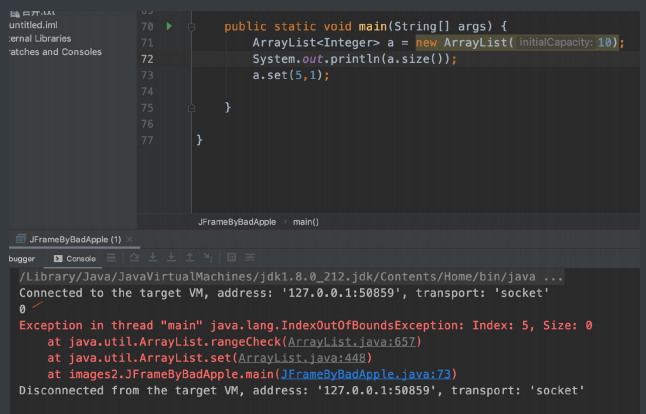The width and height of the screenshot is (646, 414).
Task: Select untitled.iml in project tree
Action: (x=33, y=25)
